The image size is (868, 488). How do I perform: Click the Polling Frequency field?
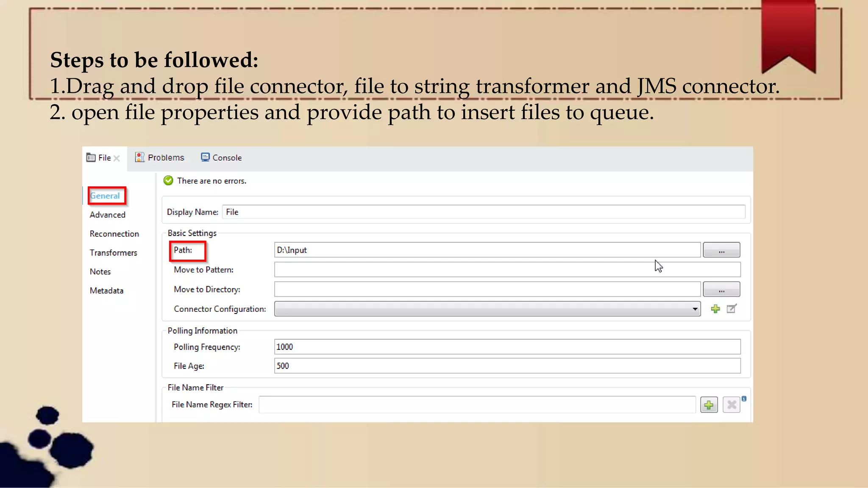(507, 347)
